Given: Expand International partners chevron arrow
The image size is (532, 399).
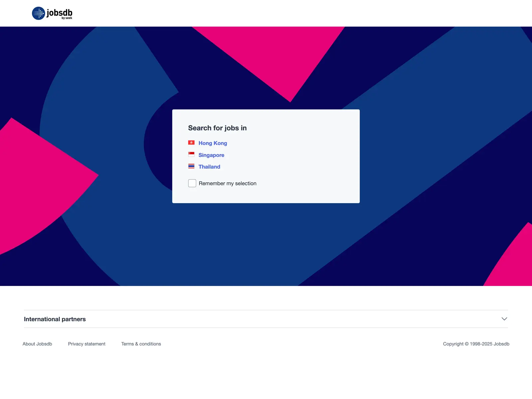Looking at the screenshot, I should pyautogui.click(x=504, y=319).
